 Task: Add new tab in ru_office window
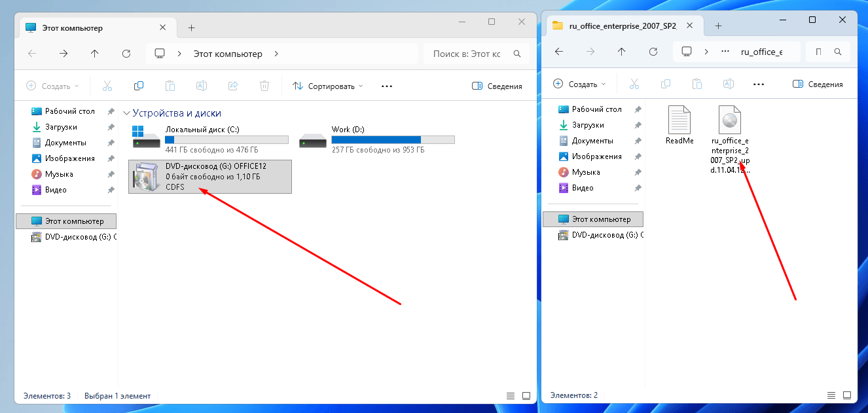click(x=718, y=26)
